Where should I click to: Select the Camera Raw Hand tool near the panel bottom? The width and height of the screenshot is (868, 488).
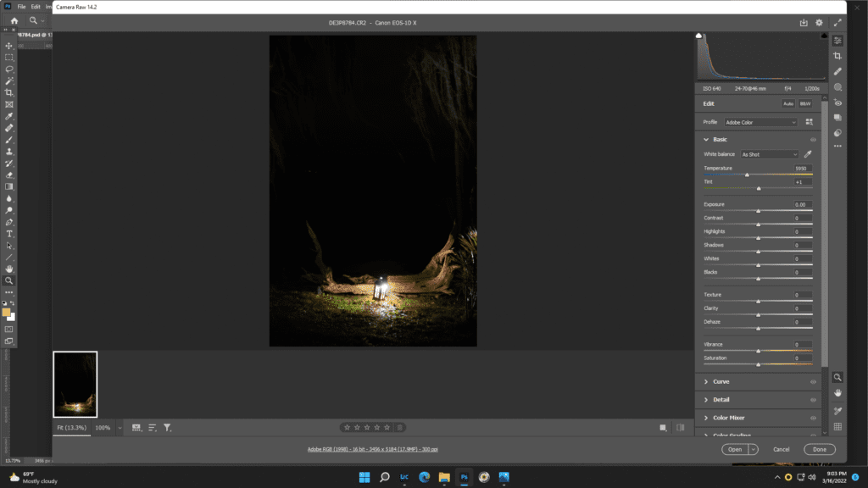837,393
